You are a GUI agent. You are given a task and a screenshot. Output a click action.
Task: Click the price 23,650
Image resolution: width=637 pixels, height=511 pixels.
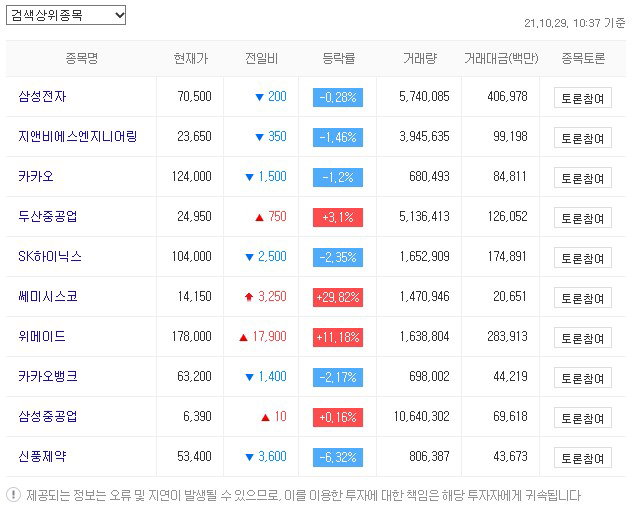(x=194, y=136)
